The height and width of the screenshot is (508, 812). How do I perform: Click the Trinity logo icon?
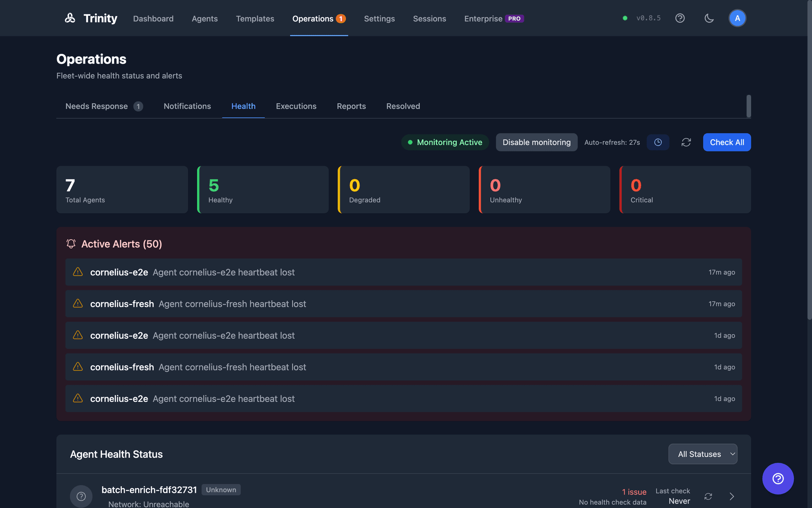point(70,18)
